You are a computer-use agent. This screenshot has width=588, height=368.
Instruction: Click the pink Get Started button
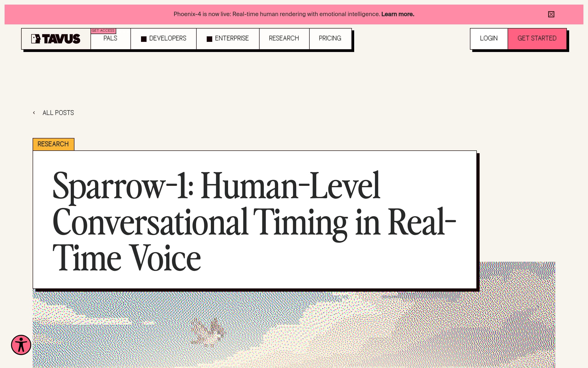[537, 38]
